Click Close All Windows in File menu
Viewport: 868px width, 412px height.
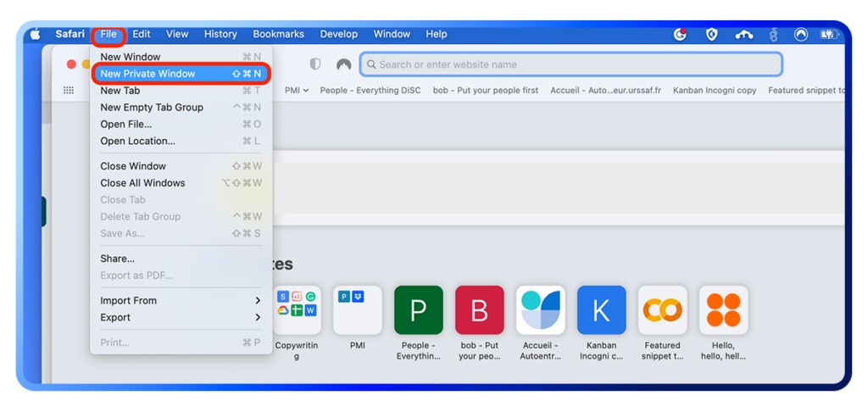[x=142, y=183]
